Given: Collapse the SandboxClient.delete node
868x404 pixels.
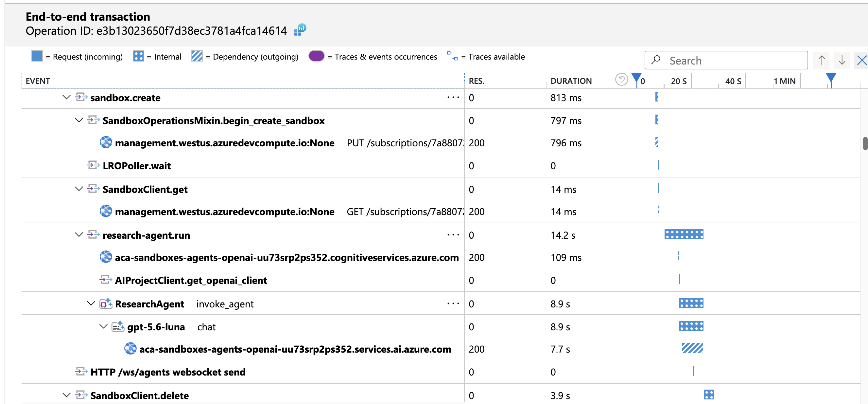Looking at the screenshot, I should 67,395.
